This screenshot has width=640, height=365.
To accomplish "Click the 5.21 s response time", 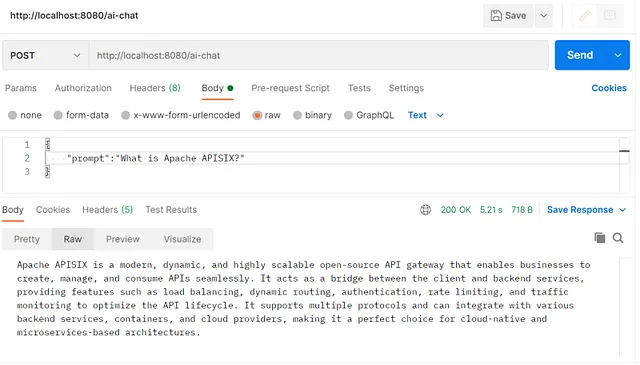I will [x=491, y=210].
